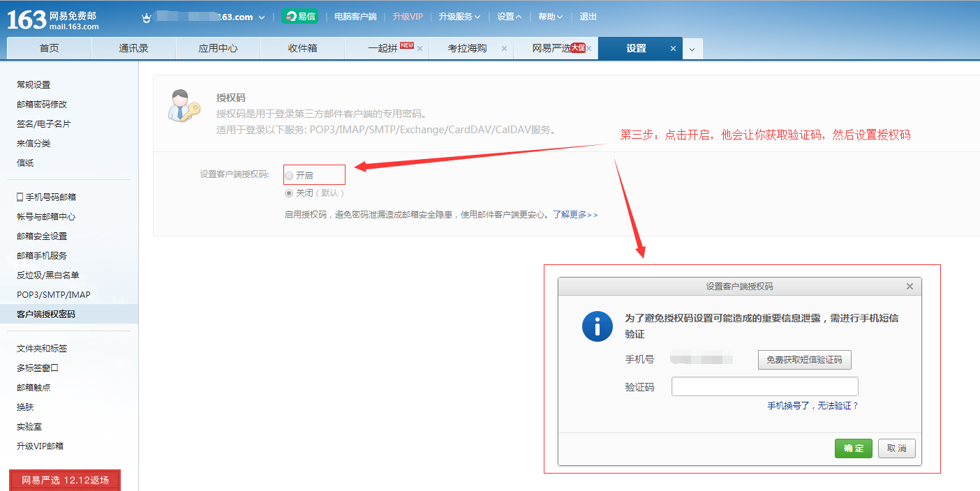
Task: Open the 易信 app icon button
Action: pyautogui.click(x=299, y=16)
